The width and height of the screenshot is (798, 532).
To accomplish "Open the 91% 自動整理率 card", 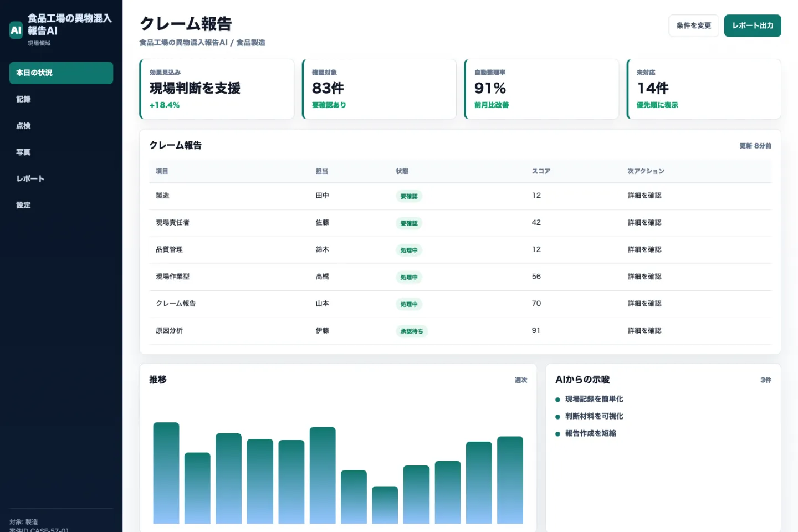I will (x=541, y=89).
